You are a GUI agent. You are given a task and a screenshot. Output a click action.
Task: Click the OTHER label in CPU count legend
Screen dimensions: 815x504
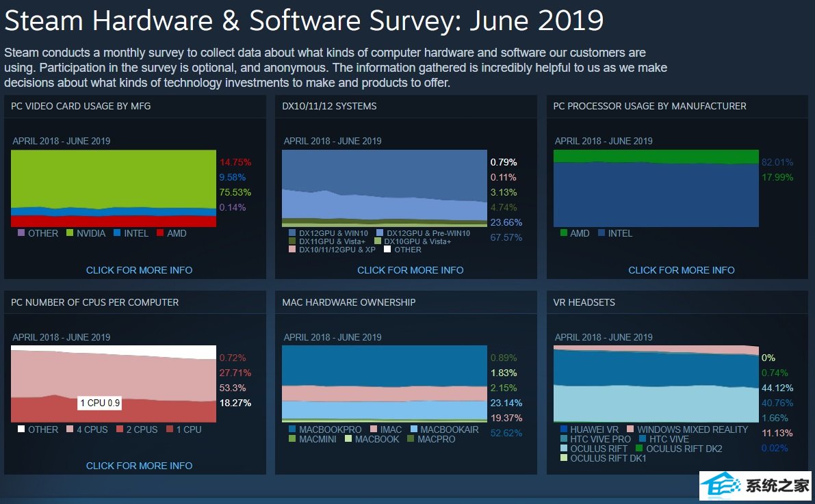pyautogui.click(x=43, y=429)
